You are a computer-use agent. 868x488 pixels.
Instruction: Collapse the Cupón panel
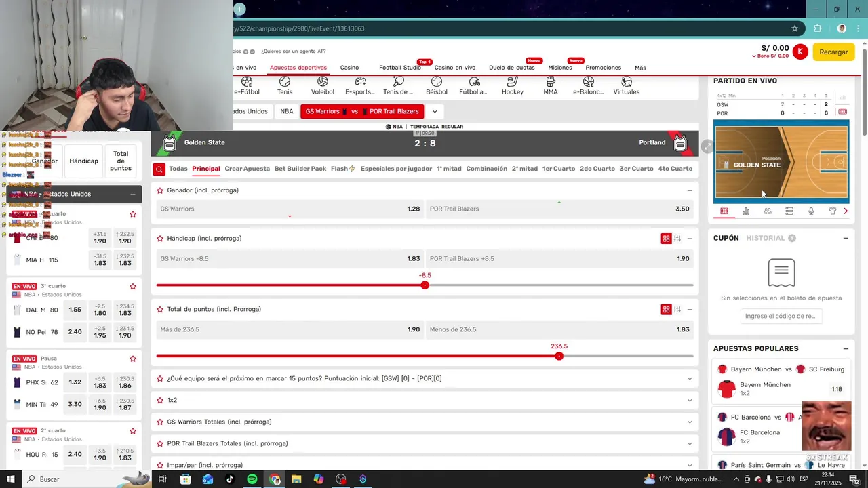coord(846,238)
